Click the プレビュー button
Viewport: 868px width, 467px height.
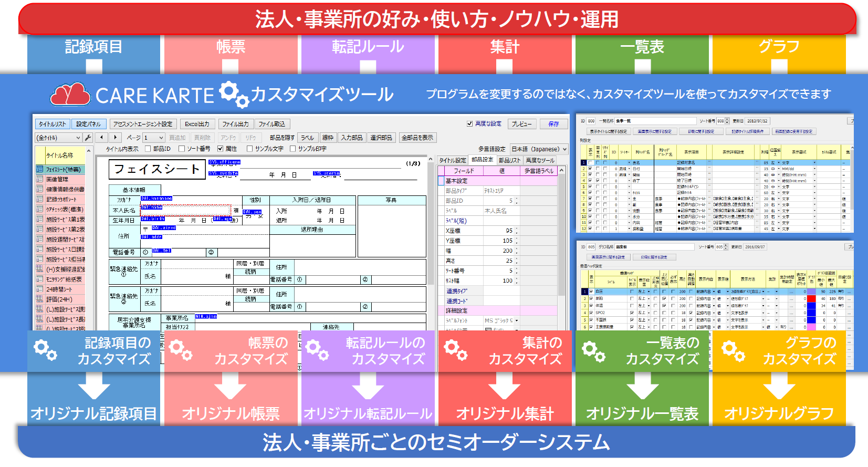point(522,124)
